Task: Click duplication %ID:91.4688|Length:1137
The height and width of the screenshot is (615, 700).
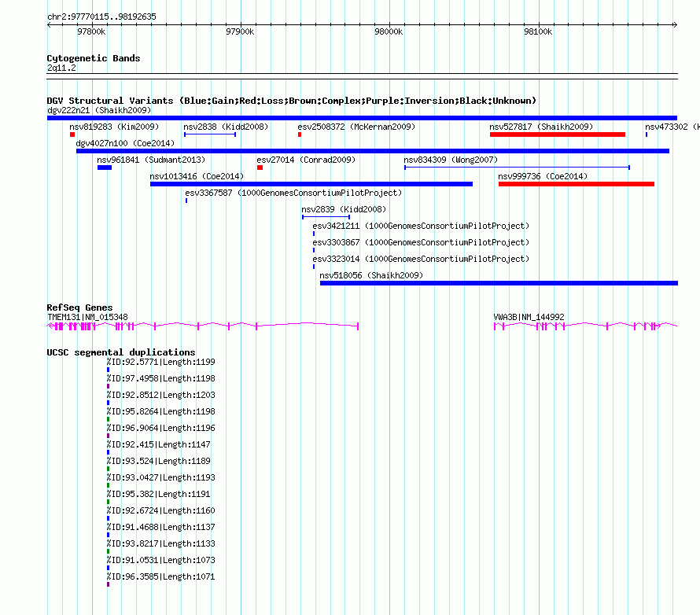Action: 160,527
